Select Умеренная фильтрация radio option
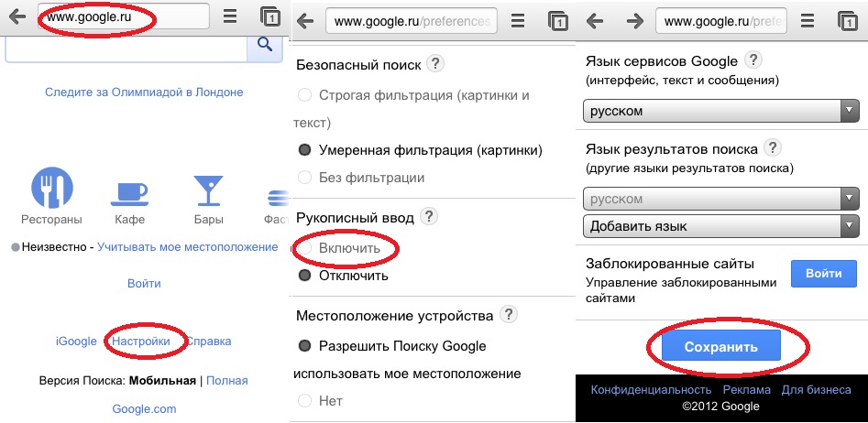This screenshot has height=423, width=868. (304, 150)
